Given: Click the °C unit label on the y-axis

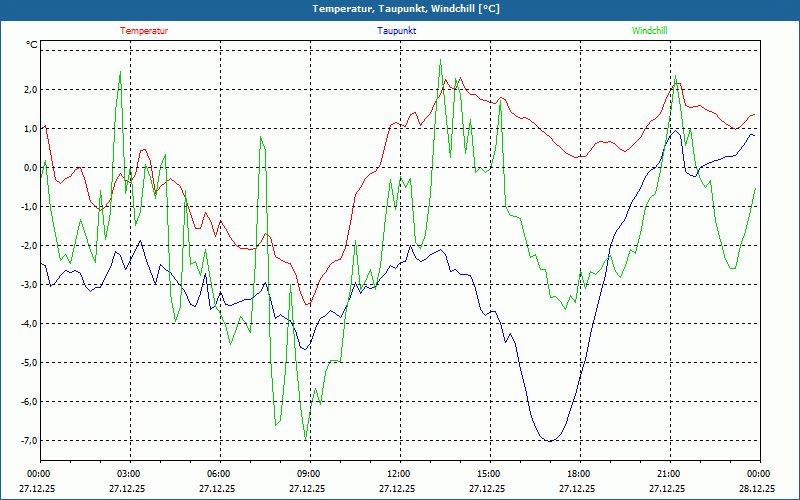Looking at the screenshot, I should [31, 45].
